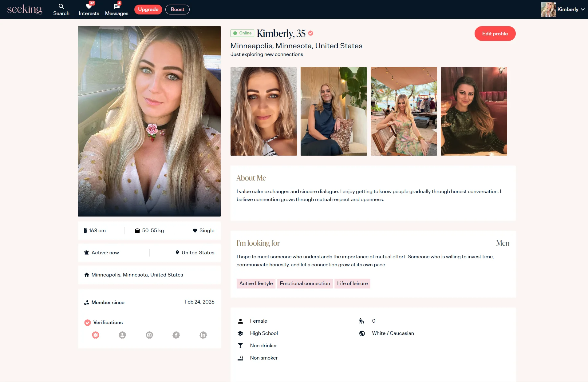Open Interests with the heart icon
Screen dimensions: 588x382
(x=89, y=10)
